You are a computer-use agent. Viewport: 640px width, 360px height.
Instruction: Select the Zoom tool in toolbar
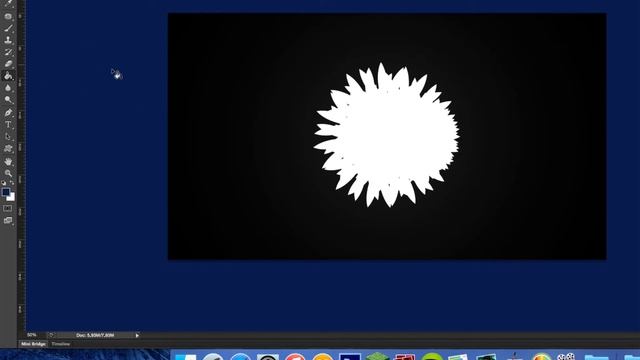[x=8, y=173]
